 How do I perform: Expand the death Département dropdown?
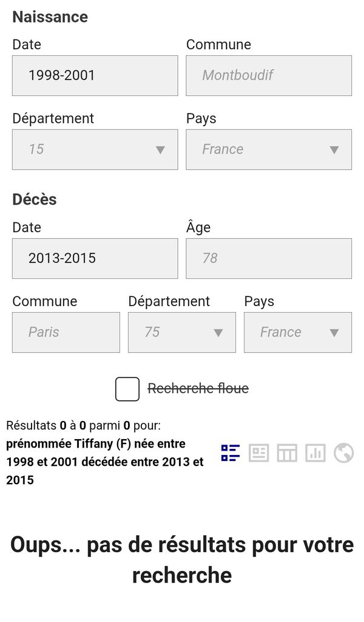click(x=182, y=332)
